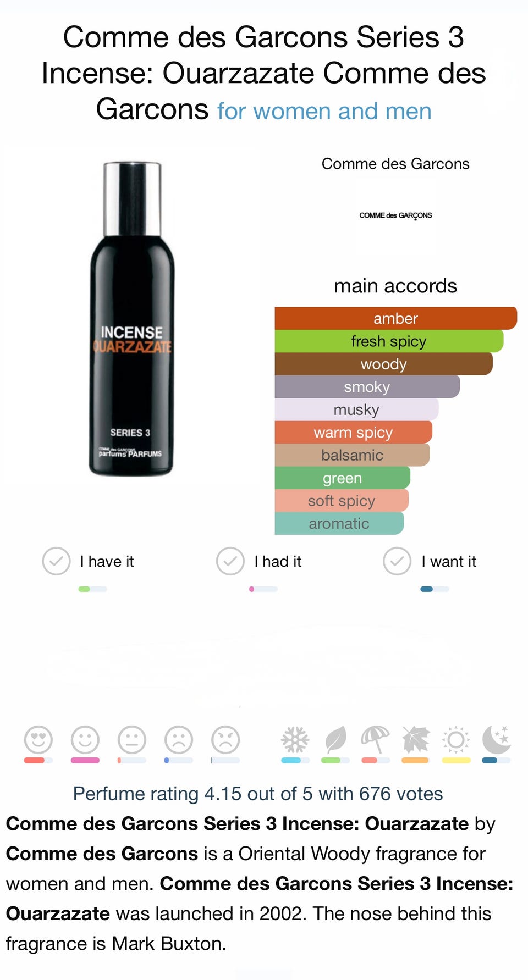528x980 pixels.
Task: Choose the angry hate face icon
Action: 226,739
